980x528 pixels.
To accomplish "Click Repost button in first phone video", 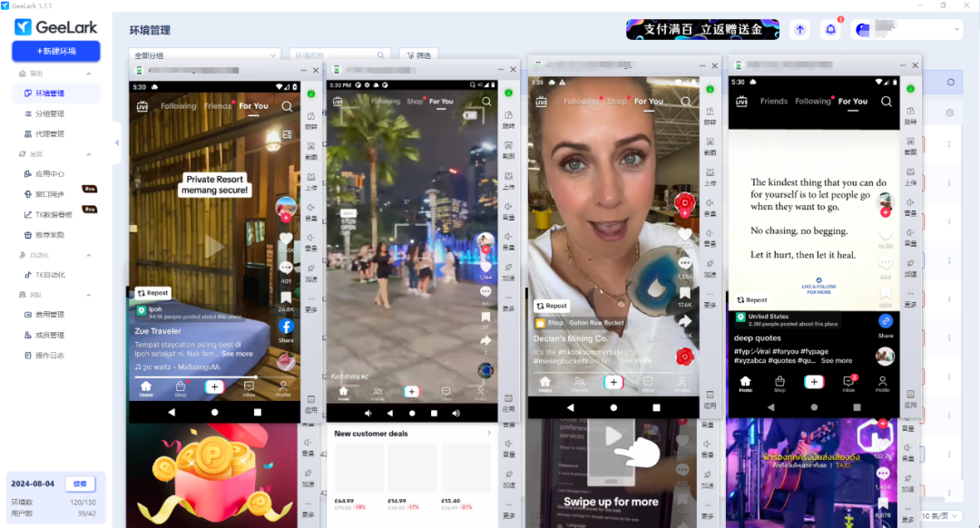I will point(153,292).
